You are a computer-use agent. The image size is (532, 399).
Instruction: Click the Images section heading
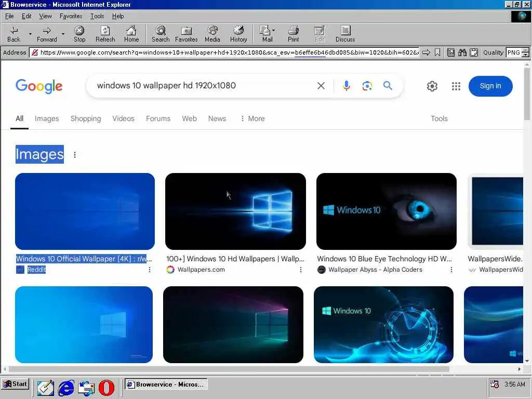[39, 154]
